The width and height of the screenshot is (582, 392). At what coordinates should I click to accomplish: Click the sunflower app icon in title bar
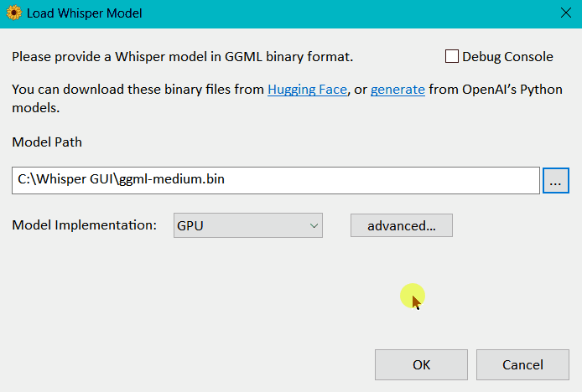(x=14, y=13)
